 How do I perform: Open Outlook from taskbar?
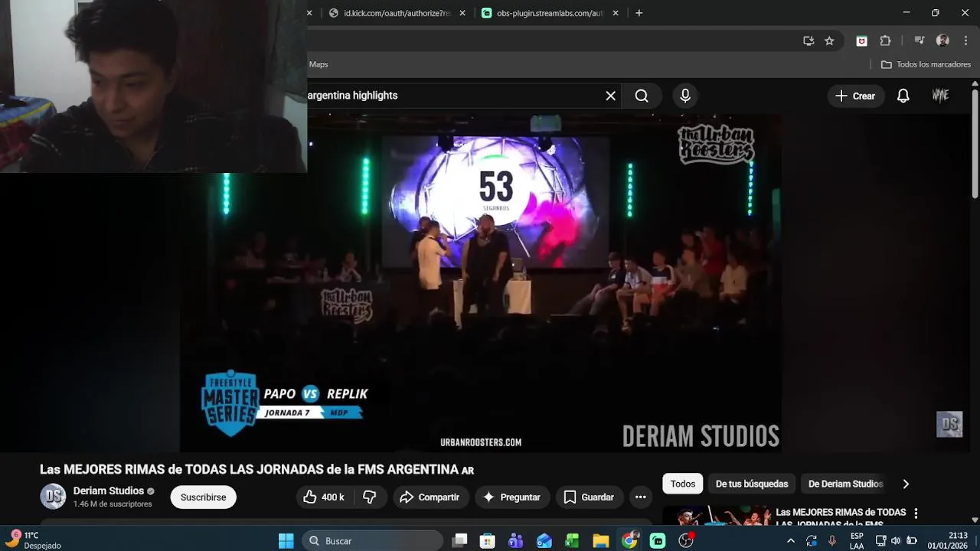click(544, 541)
